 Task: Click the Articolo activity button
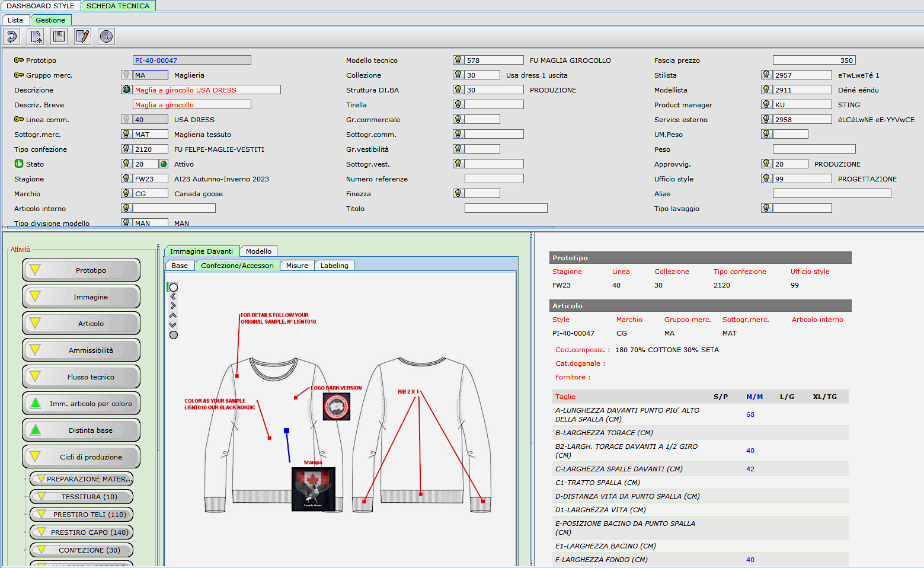(81, 323)
